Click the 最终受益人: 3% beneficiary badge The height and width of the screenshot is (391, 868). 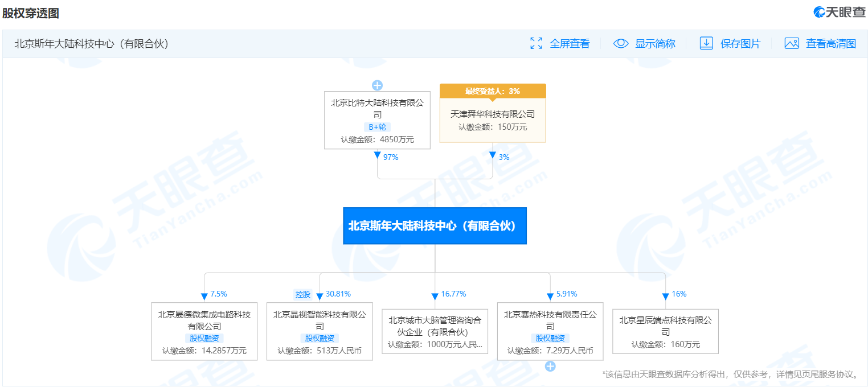pyautogui.click(x=493, y=91)
